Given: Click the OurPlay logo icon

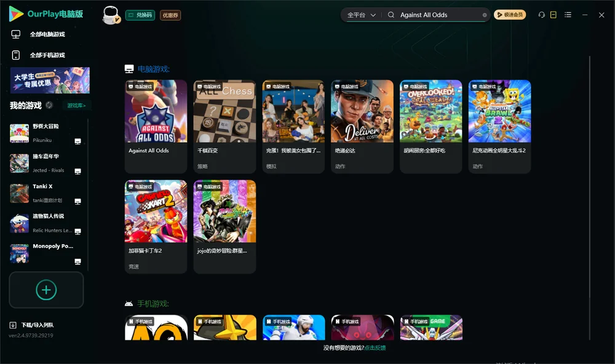Looking at the screenshot, I should 16,14.
